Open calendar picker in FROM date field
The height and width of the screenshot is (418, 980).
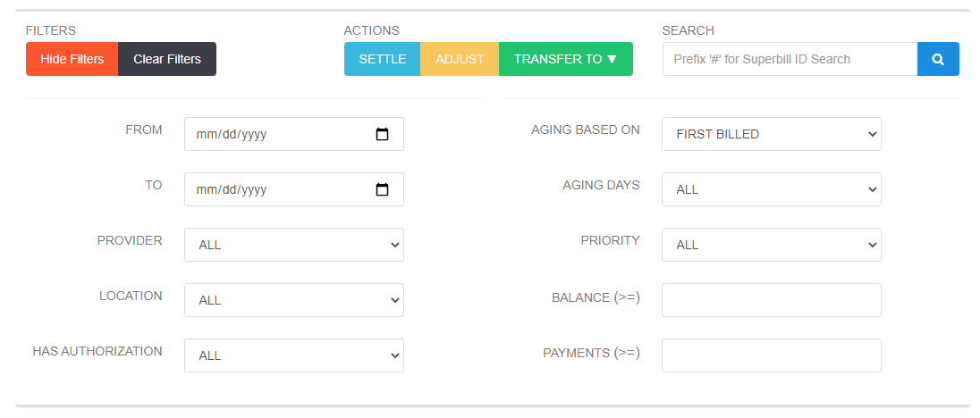point(382,134)
